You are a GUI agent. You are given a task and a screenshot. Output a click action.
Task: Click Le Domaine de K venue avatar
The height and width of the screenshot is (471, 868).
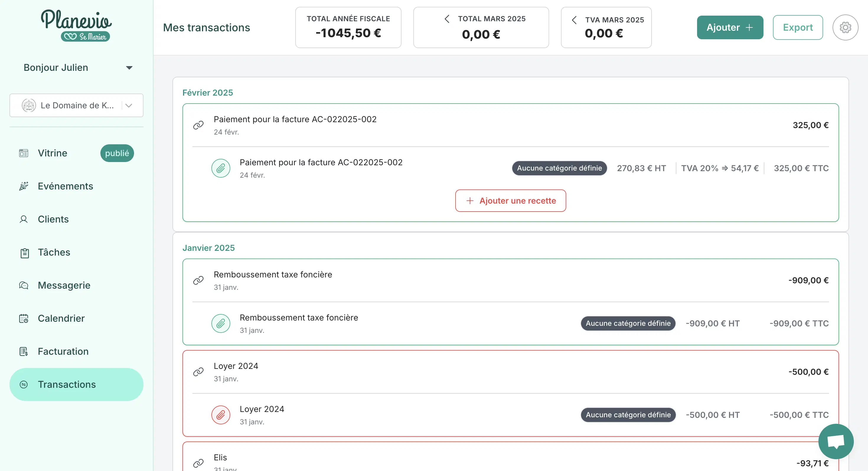pos(29,105)
